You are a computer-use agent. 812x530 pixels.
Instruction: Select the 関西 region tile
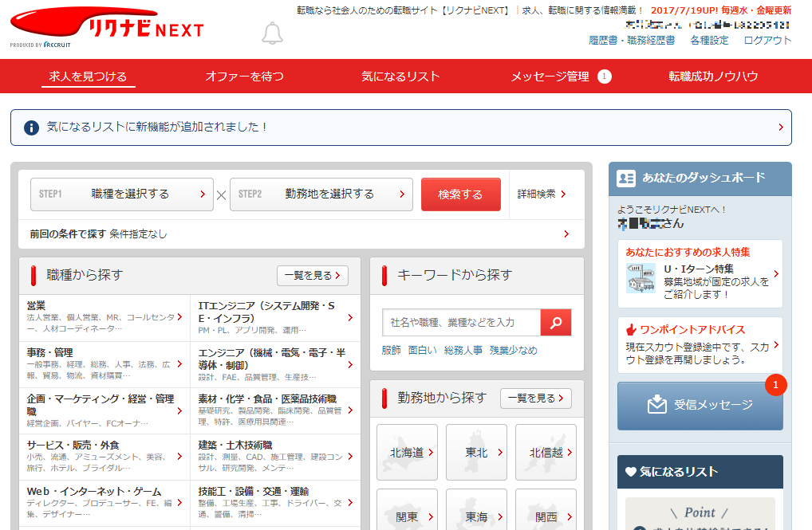(546, 509)
